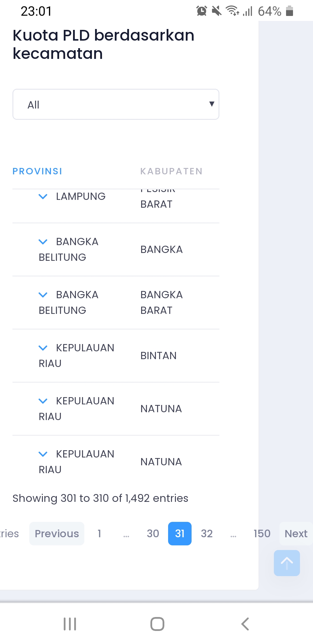This screenshot has width=313, height=644.
Task: Jump to last page 150
Action: pos(262,533)
